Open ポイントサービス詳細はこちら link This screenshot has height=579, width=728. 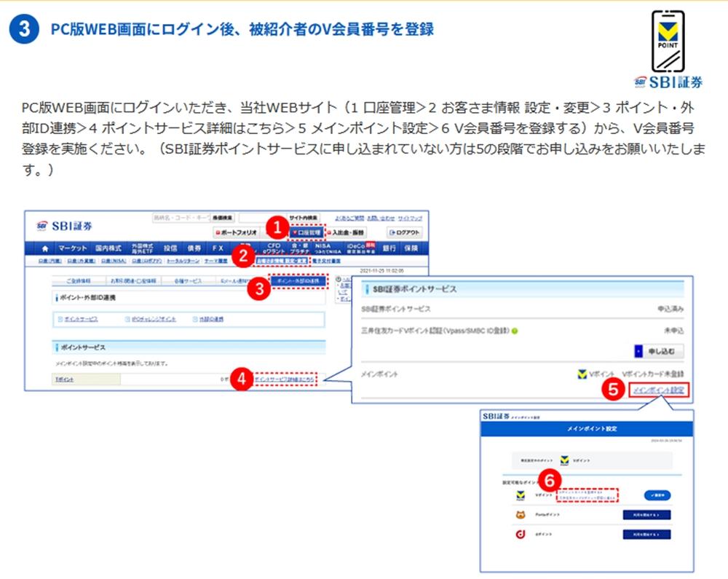285,379
